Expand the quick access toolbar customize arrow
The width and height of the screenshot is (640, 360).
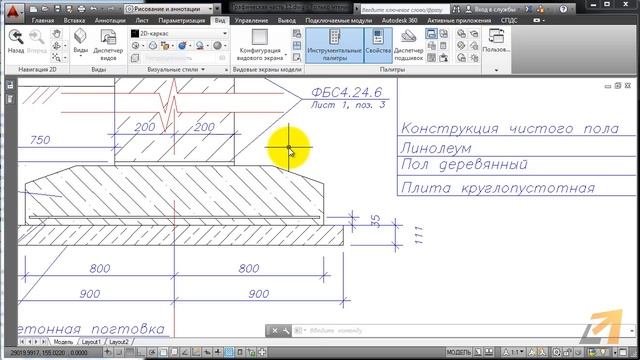[218, 9]
